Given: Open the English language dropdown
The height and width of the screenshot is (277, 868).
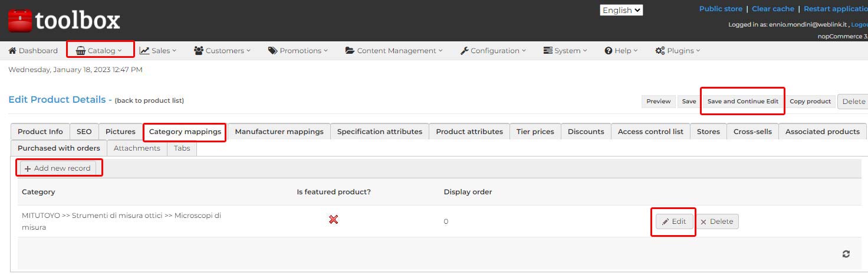Looking at the screenshot, I should 621,10.
